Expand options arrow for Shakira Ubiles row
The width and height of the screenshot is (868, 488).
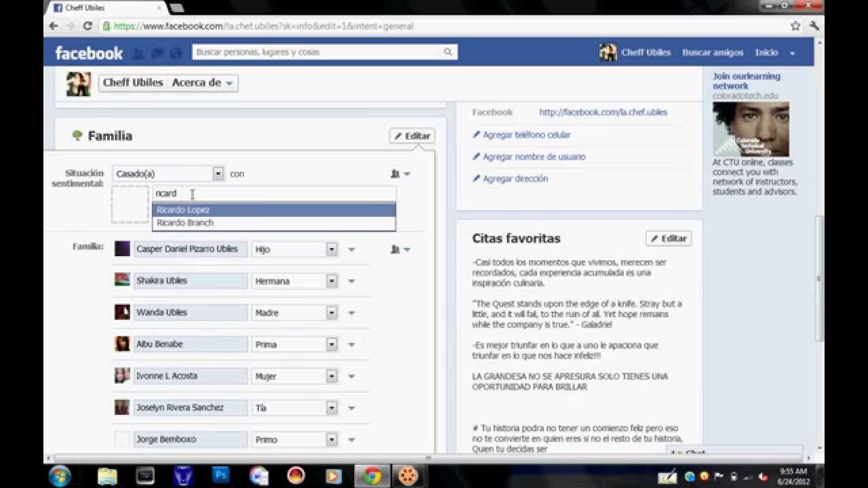point(351,281)
